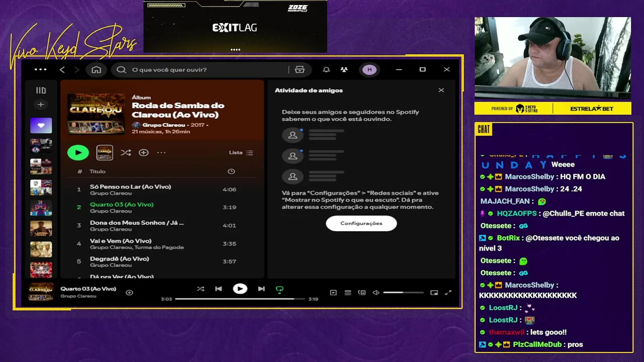Toggle the friend activity icon in top bar
The width and height of the screenshot is (644, 362).
click(344, 69)
